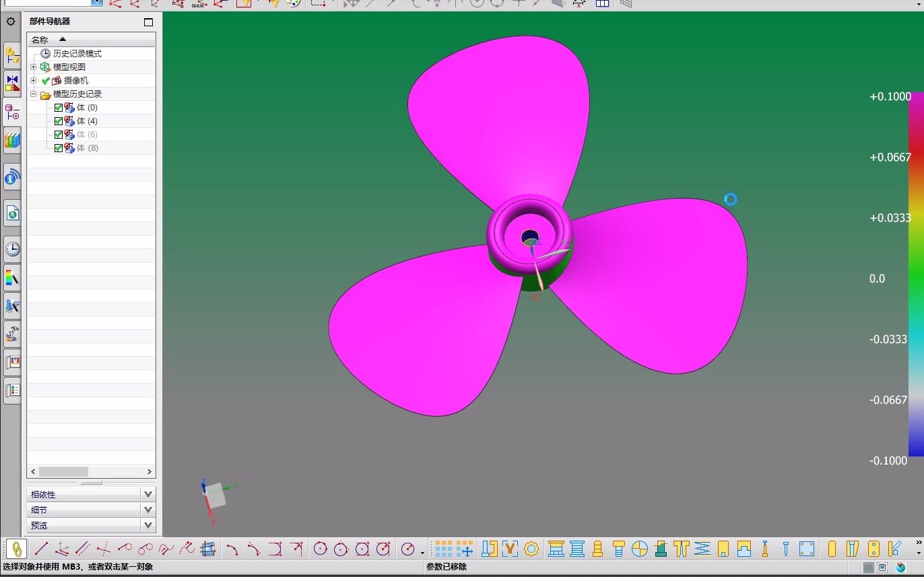Click the scrollbar left arrow in navigator
924x577 pixels.
point(33,472)
